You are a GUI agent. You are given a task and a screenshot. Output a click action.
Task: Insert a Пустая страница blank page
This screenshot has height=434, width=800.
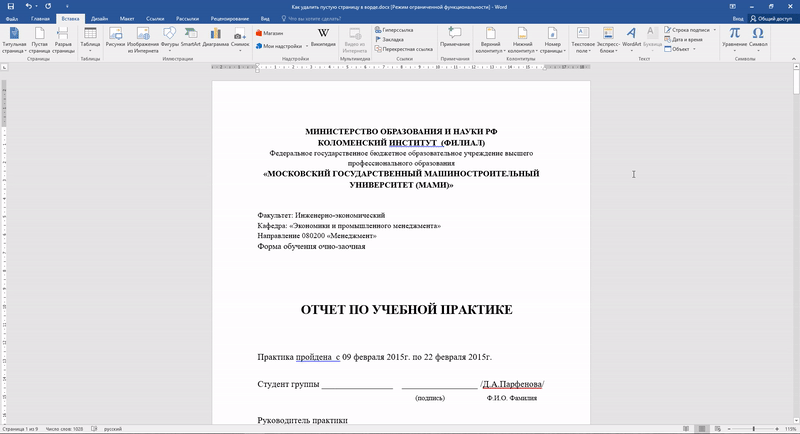[x=39, y=41]
